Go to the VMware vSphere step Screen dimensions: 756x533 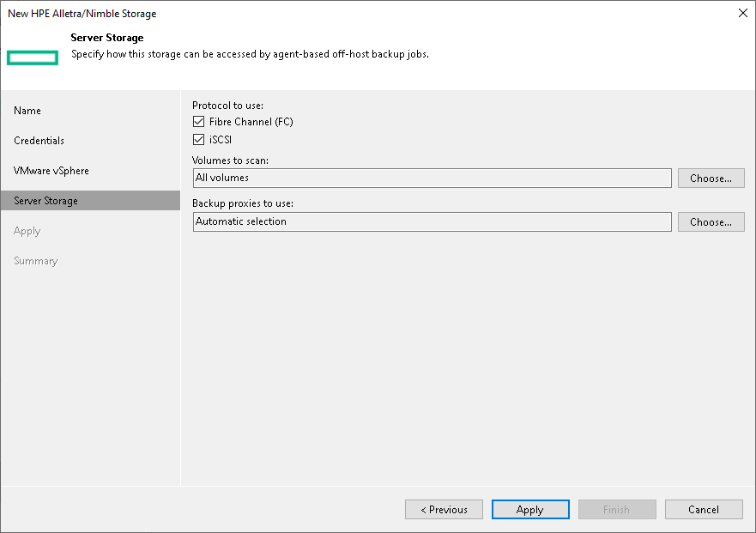51,171
